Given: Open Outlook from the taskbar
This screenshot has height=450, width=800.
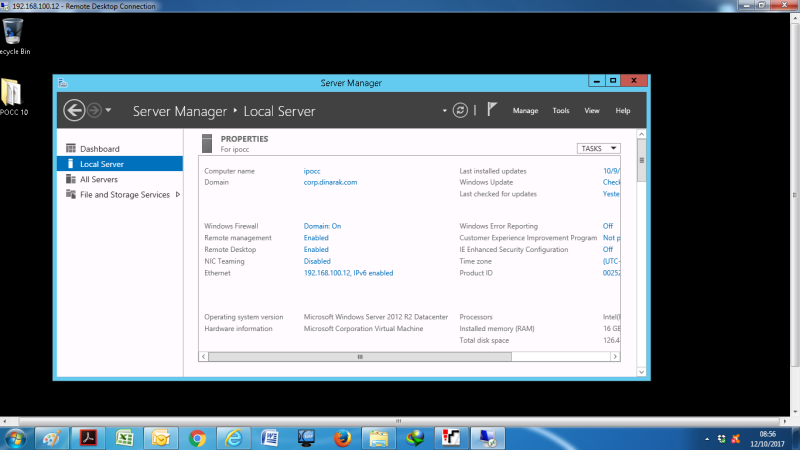Looking at the screenshot, I should click(x=161, y=438).
